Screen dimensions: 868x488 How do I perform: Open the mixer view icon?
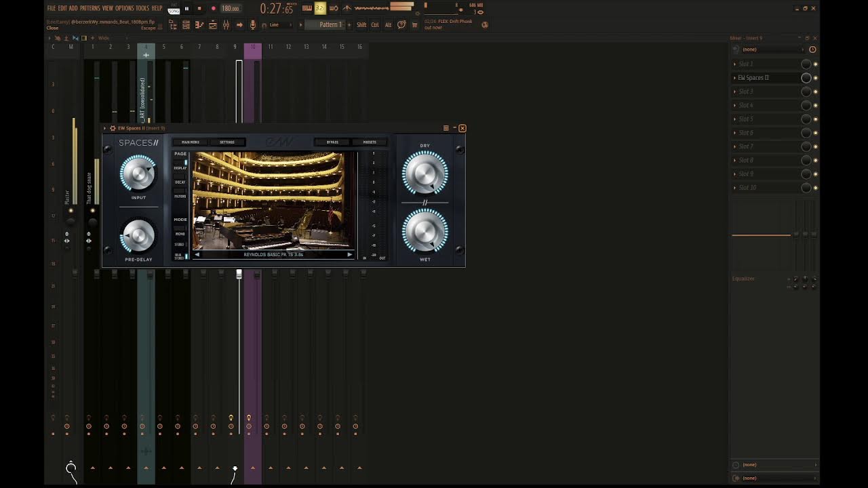[x=226, y=25]
